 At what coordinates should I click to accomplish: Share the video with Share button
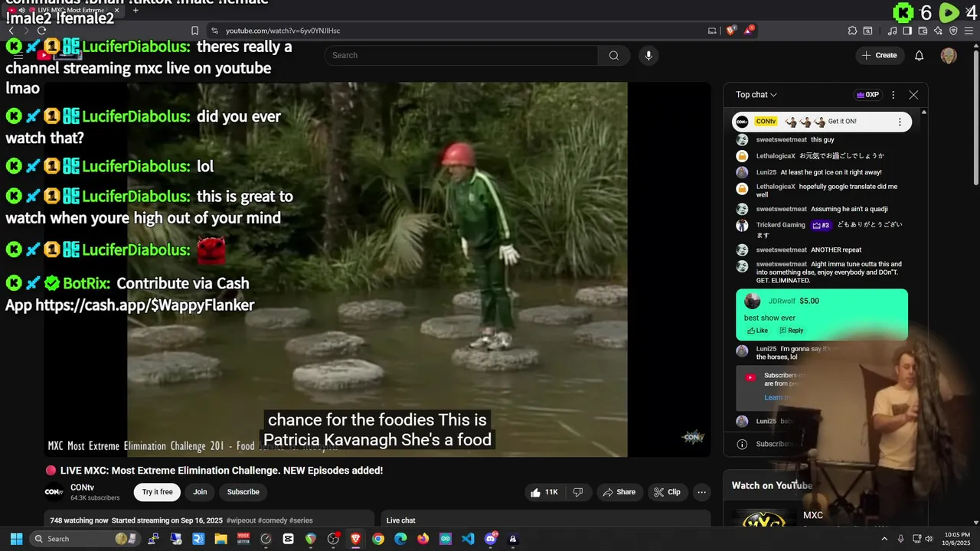pos(619,492)
